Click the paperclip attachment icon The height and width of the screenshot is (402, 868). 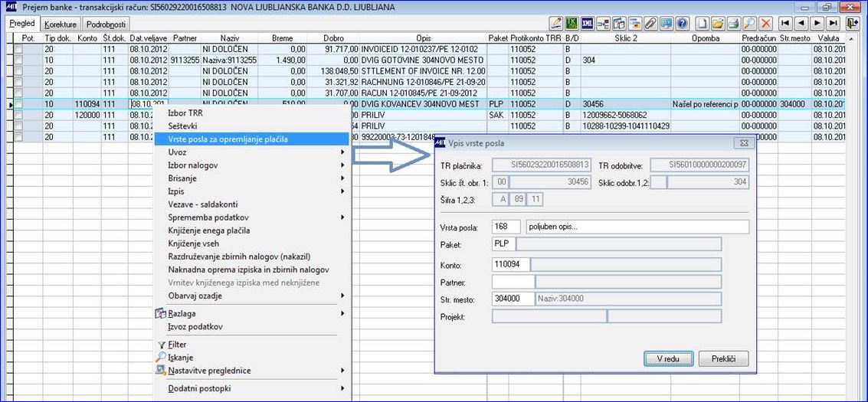coord(651,23)
